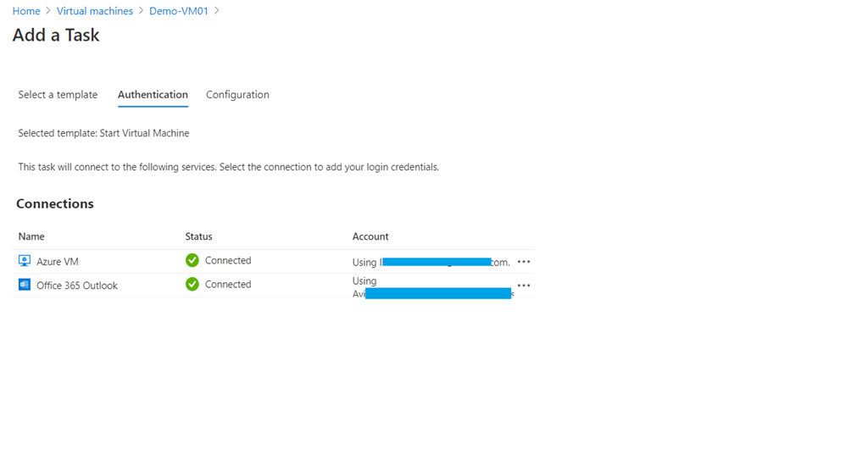Switch to Select a template tab
Image resolution: width=868 pixels, height=472 pixels.
(x=58, y=95)
